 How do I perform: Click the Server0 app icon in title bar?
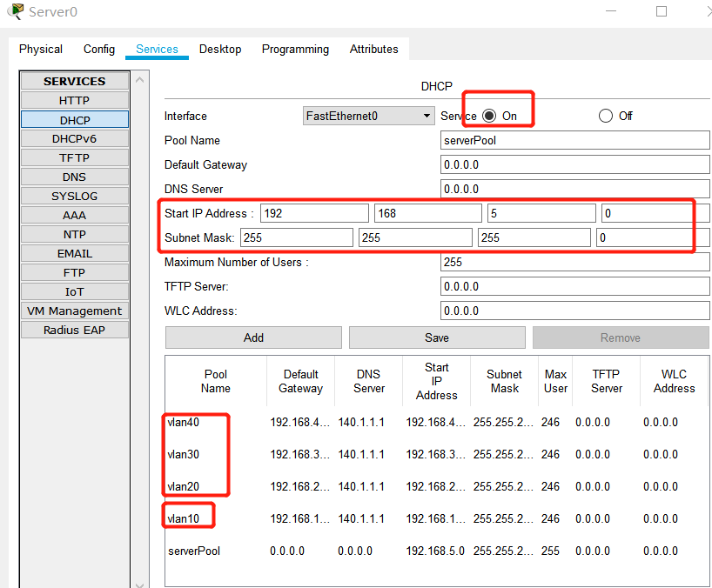14,11
